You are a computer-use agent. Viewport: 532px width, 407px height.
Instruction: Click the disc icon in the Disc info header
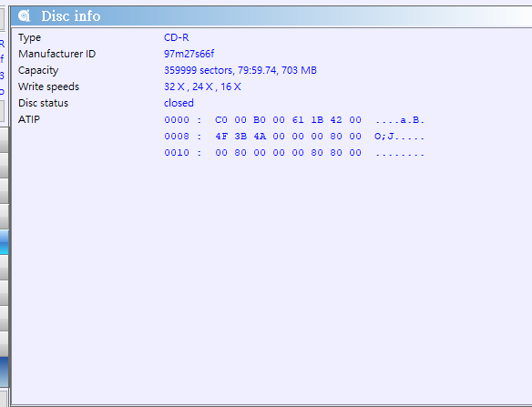(24, 15)
